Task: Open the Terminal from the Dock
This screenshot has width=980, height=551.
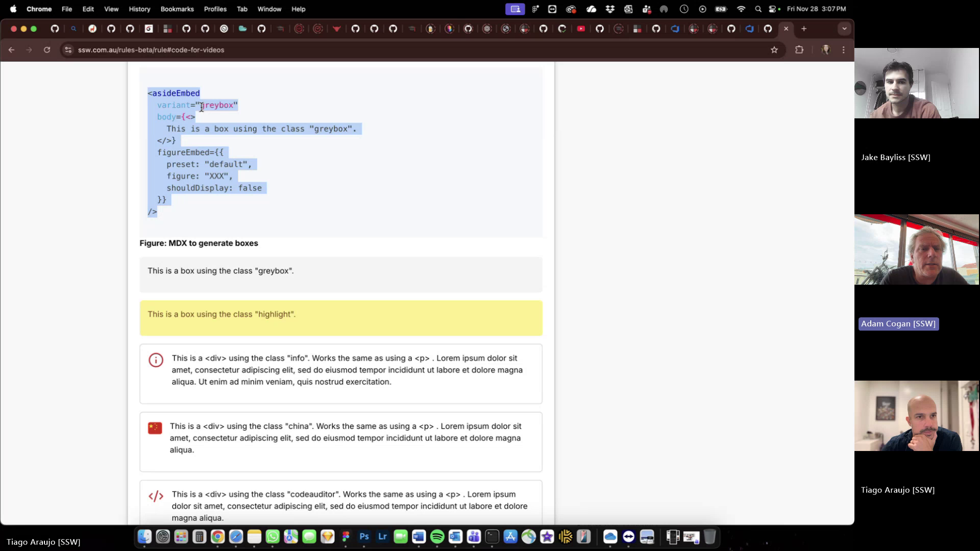Action: [x=492, y=537]
